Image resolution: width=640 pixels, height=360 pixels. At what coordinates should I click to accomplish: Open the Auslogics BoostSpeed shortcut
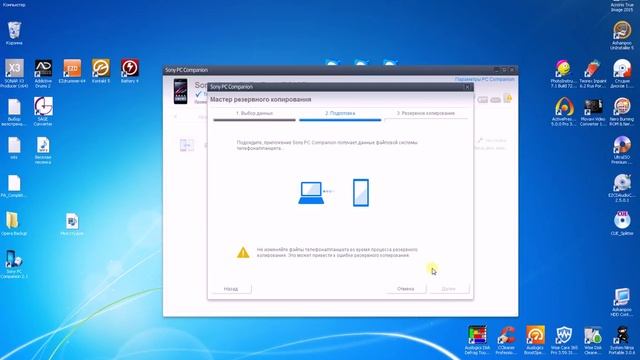click(x=535, y=340)
